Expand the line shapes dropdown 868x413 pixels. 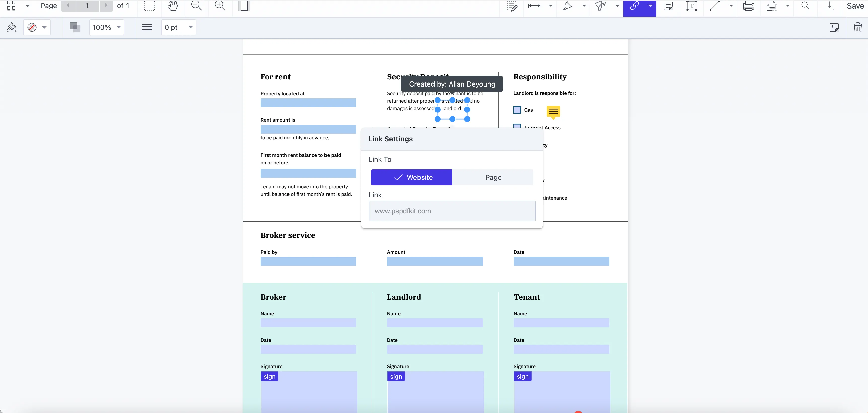coord(731,6)
